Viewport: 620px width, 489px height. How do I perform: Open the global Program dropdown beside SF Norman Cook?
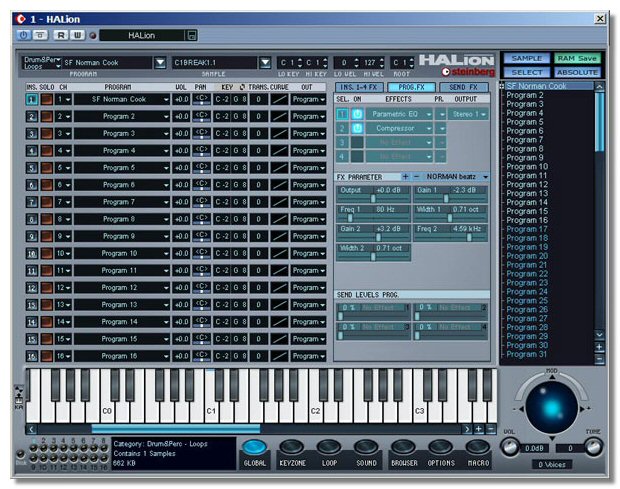point(160,62)
